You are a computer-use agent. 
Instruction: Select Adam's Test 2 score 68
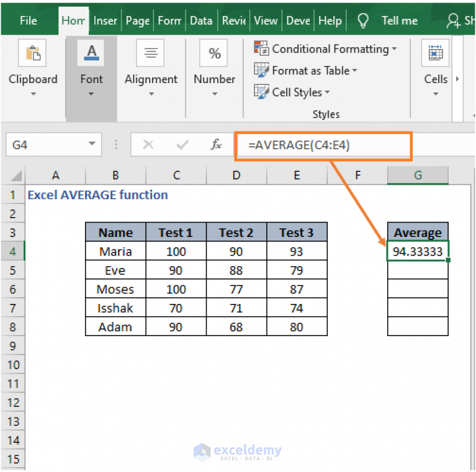point(236,326)
